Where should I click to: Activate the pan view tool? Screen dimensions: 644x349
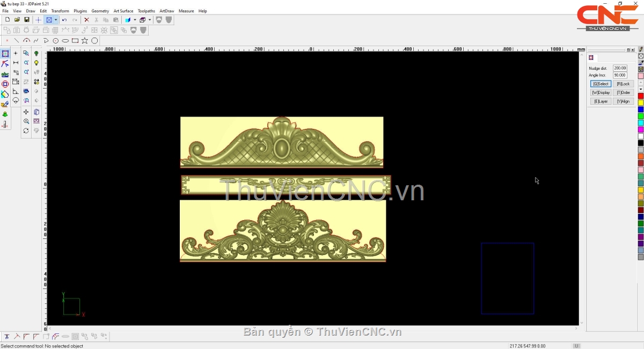(26, 112)
